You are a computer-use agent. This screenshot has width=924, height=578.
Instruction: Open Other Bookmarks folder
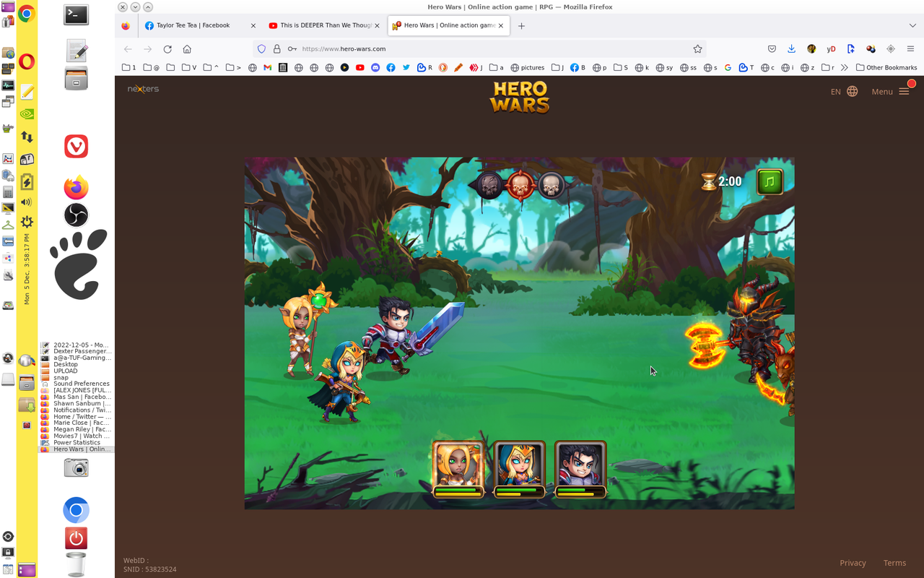pos(886,68)
